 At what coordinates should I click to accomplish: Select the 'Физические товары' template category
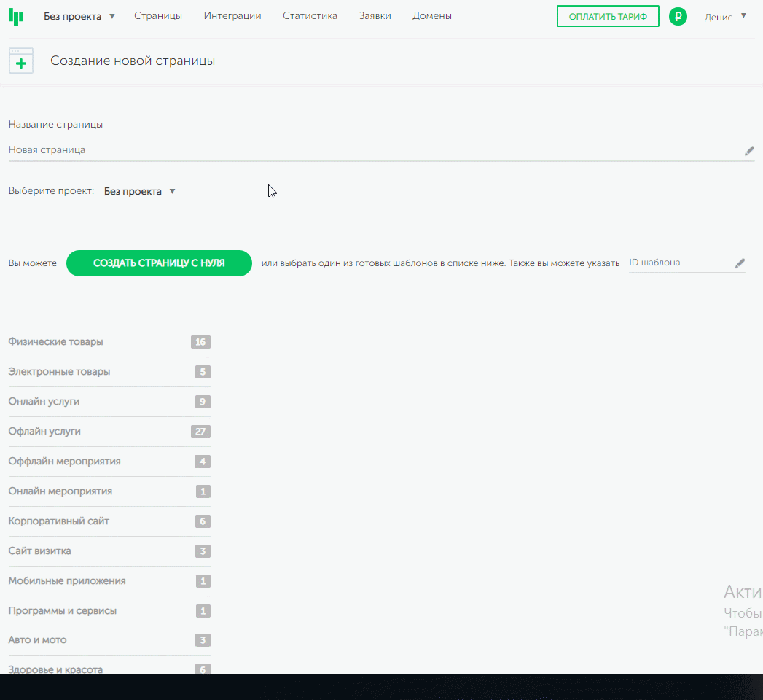(x=56, y=342)
